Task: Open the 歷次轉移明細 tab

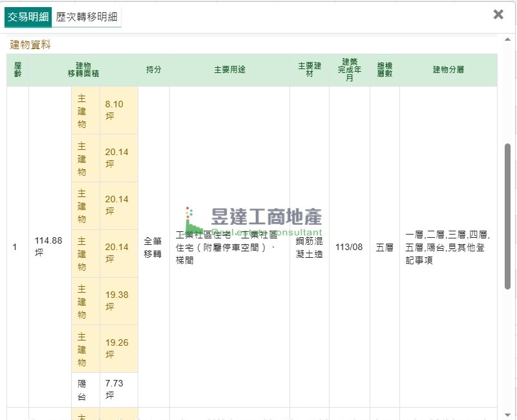Action: coord(87,17)
